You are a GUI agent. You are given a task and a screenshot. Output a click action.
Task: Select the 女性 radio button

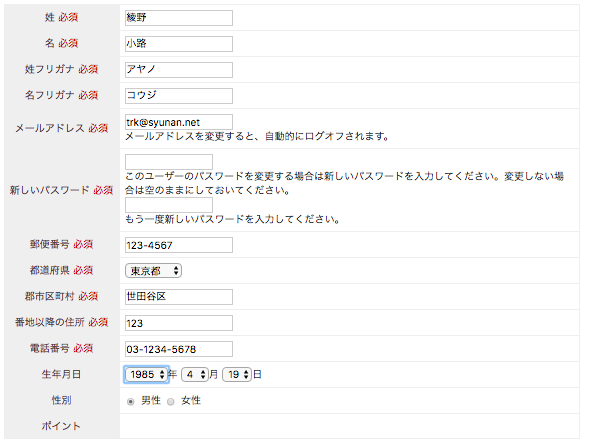[x=171, y=402]
